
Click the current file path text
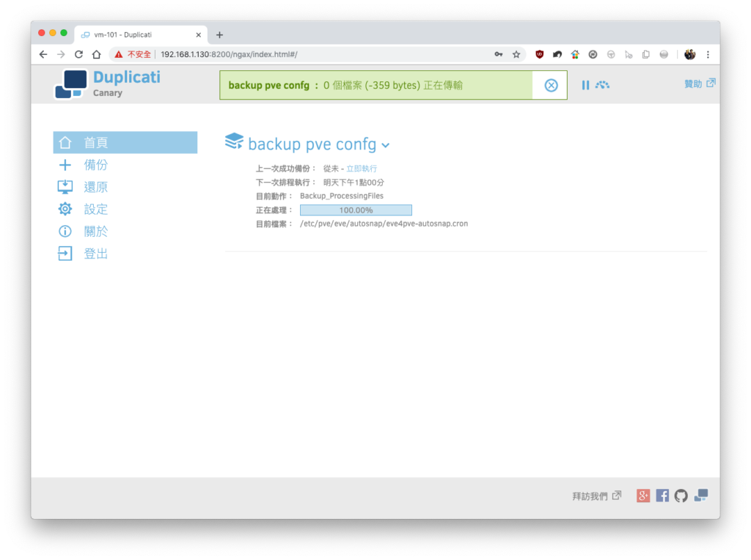(x=384, y=224)
